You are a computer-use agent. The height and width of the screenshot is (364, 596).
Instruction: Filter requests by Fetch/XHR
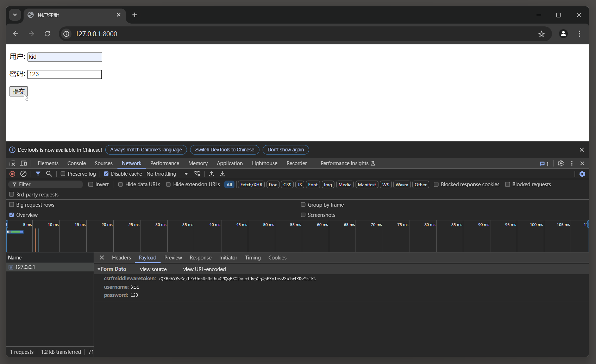pyautogui.click(x=251, y=185)
